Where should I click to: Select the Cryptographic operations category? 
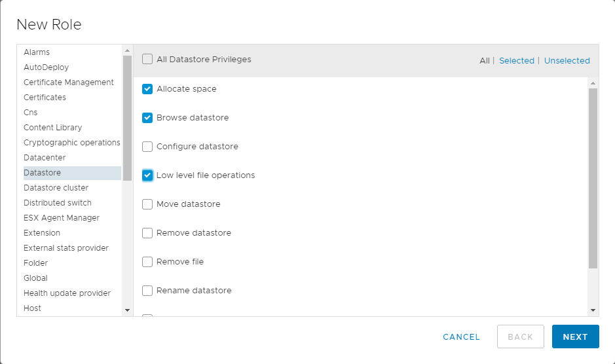tap(71, 143)
